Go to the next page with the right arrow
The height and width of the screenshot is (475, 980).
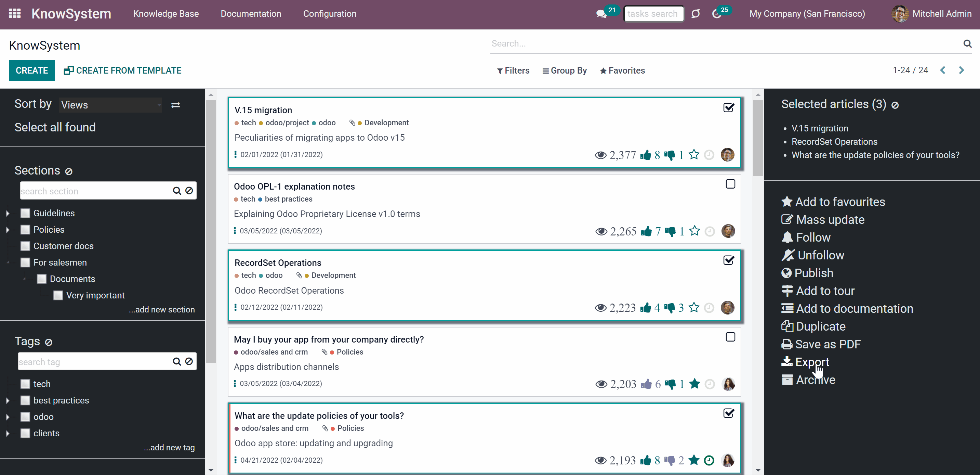click(961, 70)
